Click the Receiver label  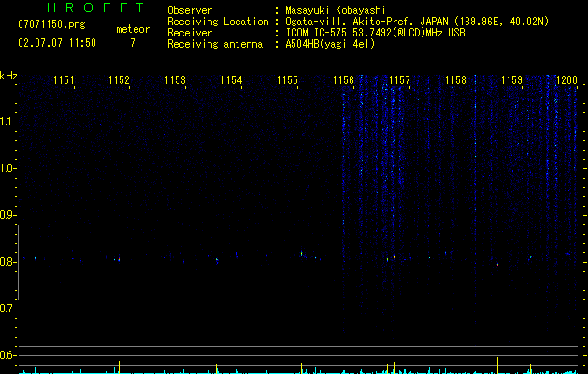click(x=190, y=33)
